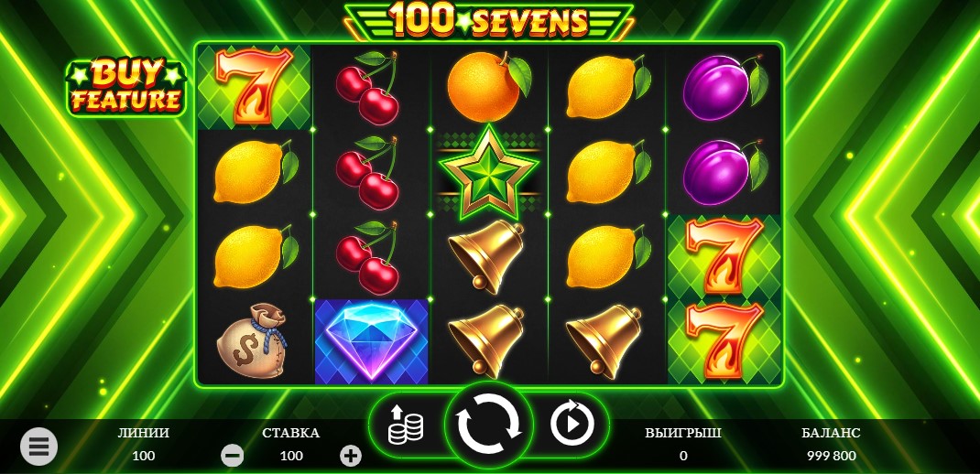The height and width of the screenshot is (474, 980).
Task: Open the max bet coin stack icon
Action: [405, 424]
